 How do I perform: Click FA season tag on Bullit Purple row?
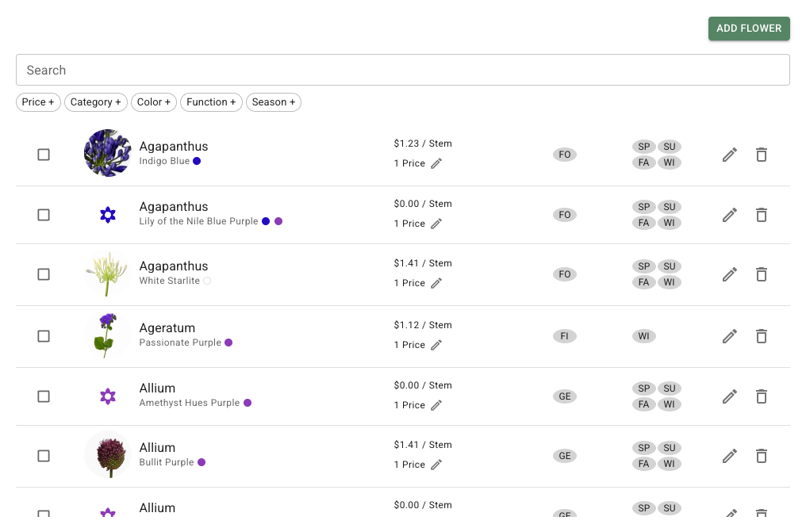click(644, 465)
